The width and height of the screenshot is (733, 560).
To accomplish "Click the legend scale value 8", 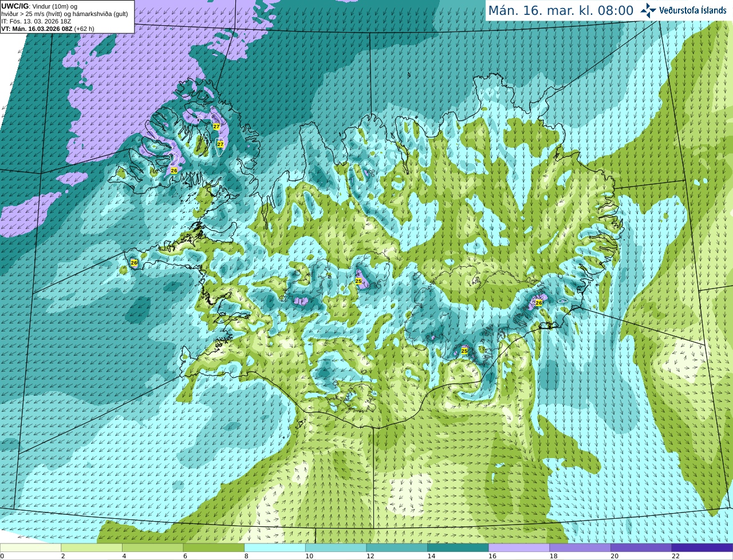I will [x=246, y=556].
